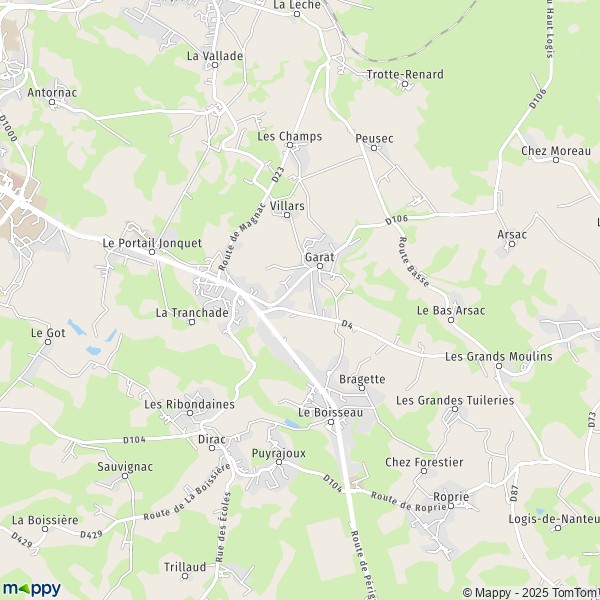600x600 pixels.
Task: Click the Trotte-Renard marker
Action: click(x=405, y=84)
